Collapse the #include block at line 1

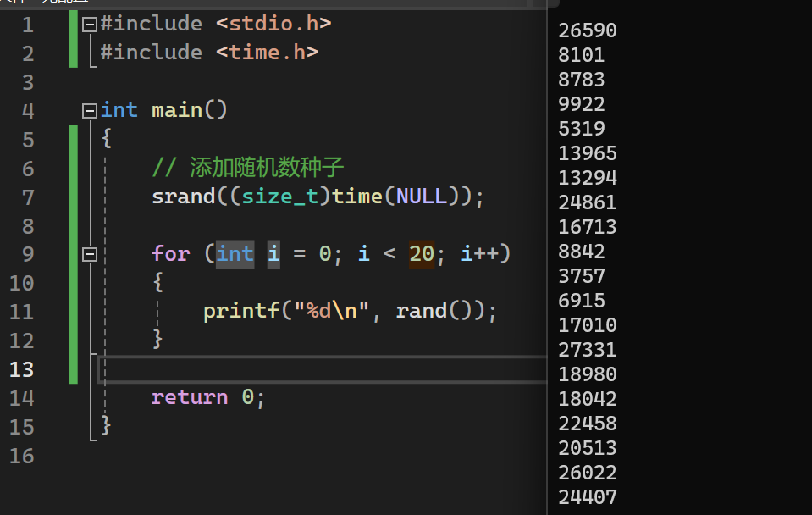pos(89,25)
